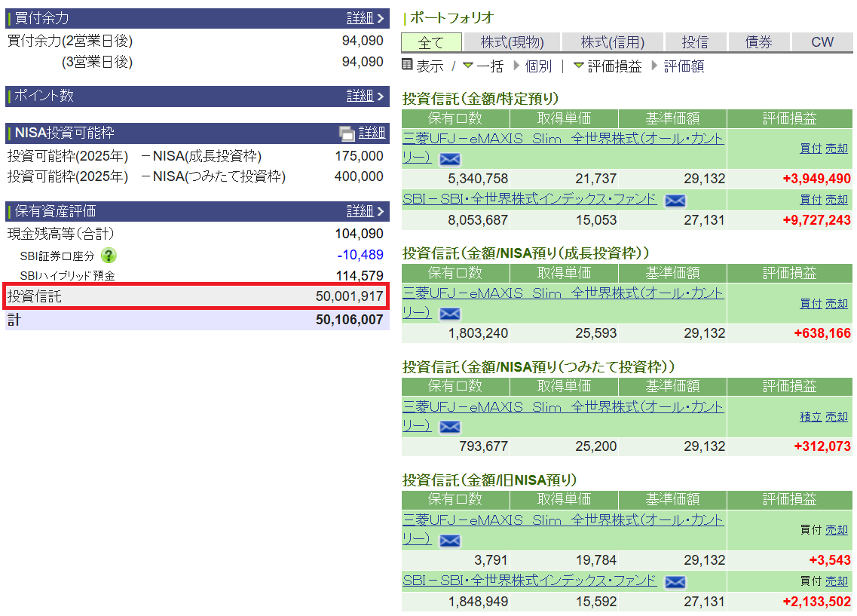Open eMAXIS Slim fund link under つみたて投資枠
857x616 pixels.
pos(563,416)
